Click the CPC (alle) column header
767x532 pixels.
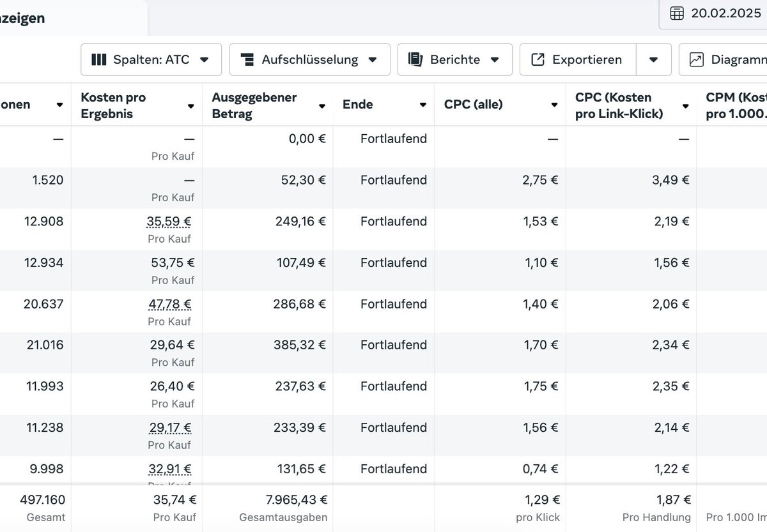point(474,104)
